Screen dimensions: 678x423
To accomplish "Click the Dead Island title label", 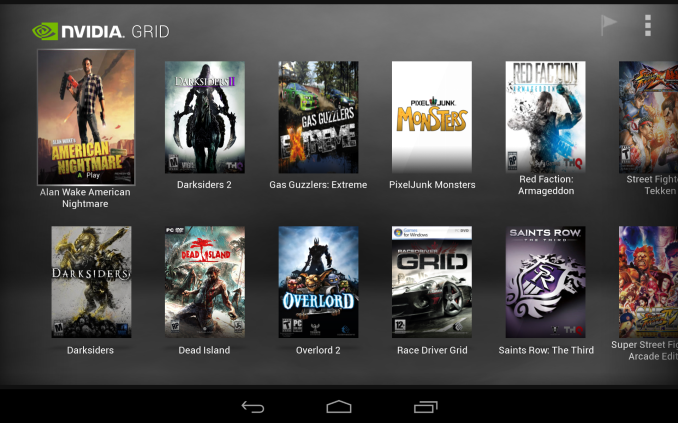I will 205,350.
